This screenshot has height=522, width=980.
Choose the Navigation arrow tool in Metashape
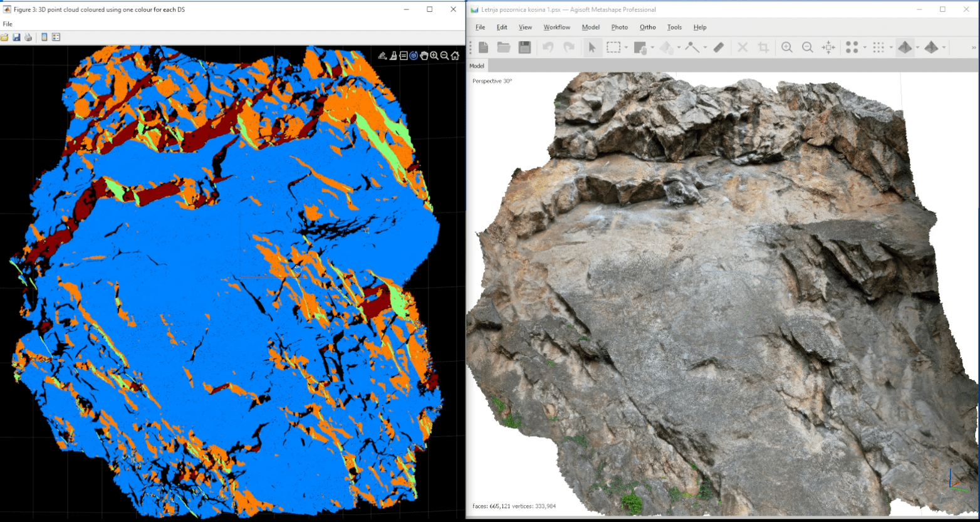click(x=592, y=48)
